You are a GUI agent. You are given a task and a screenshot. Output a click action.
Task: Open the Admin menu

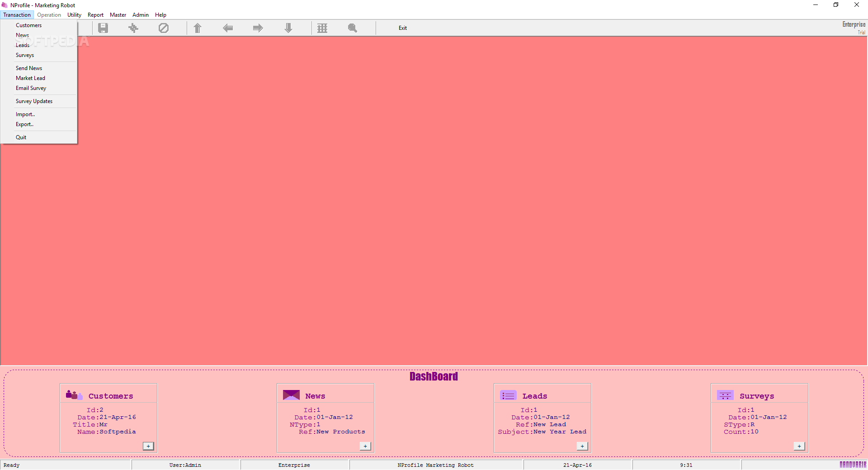(x=140, y=15)
